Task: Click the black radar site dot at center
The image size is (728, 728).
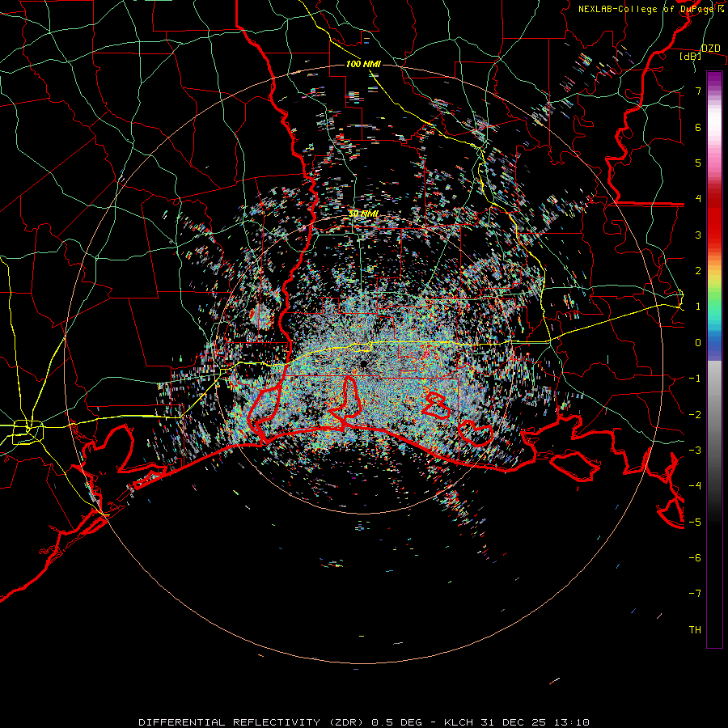Action: tap(363, 364)
